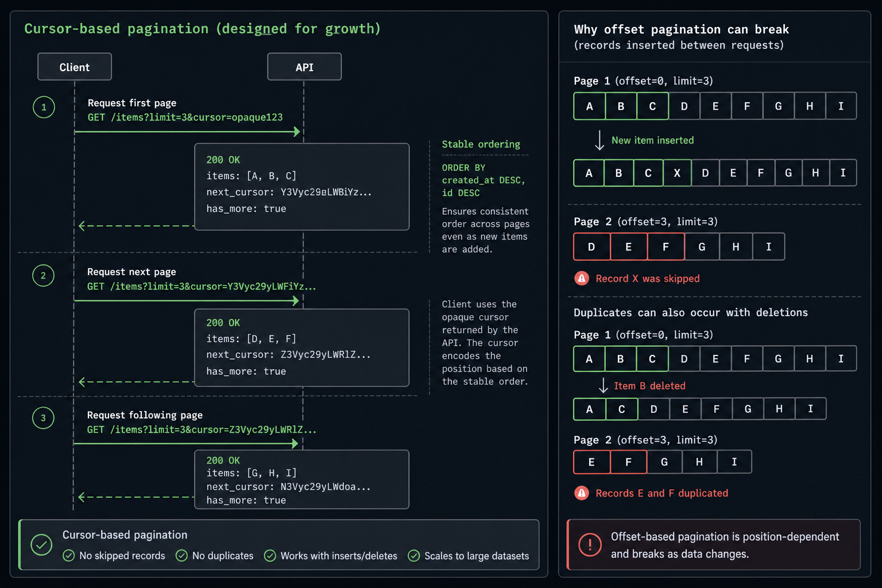Click the Stable ordering heading
Screen dimensions: 882x588
[481, 144]
